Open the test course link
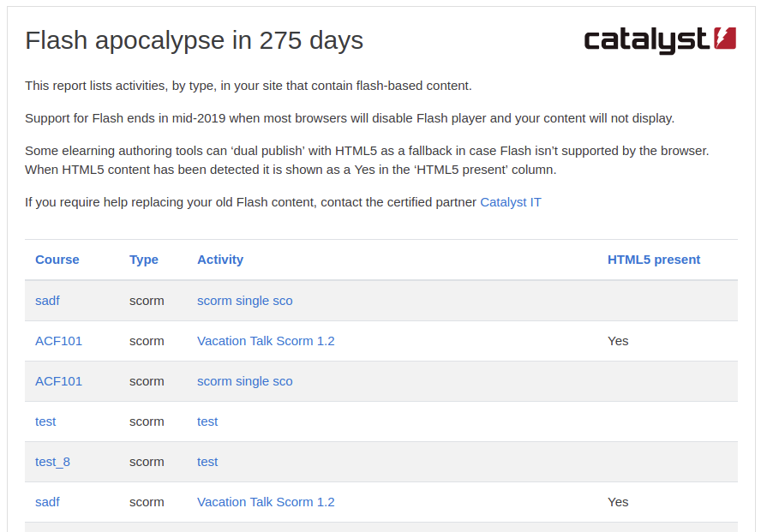This screenshot has width=761, height=532. 45,421
